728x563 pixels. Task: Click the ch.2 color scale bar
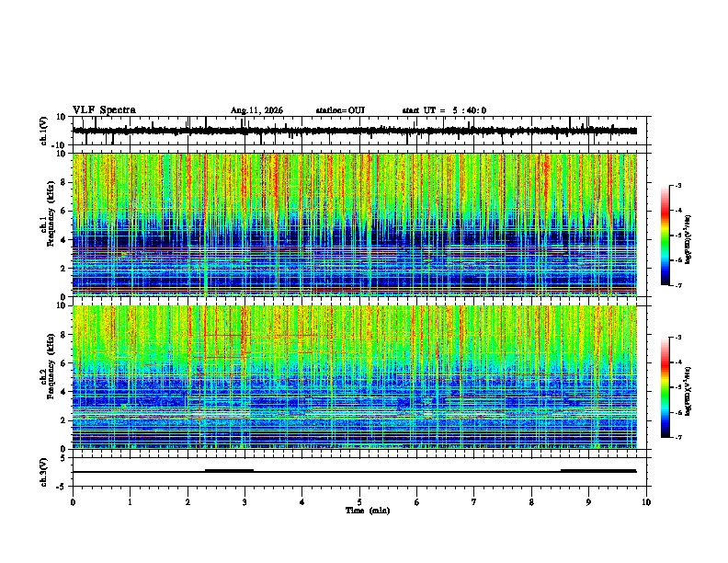point(665,387)
